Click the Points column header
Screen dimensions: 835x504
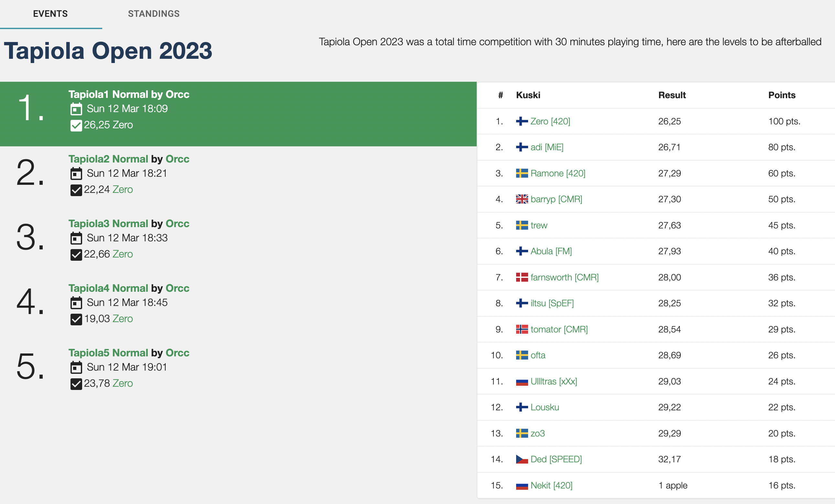coord(781,95)
